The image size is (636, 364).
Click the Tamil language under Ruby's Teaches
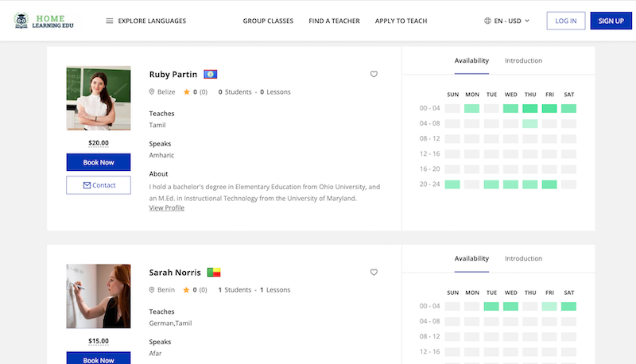pos(157,126)
